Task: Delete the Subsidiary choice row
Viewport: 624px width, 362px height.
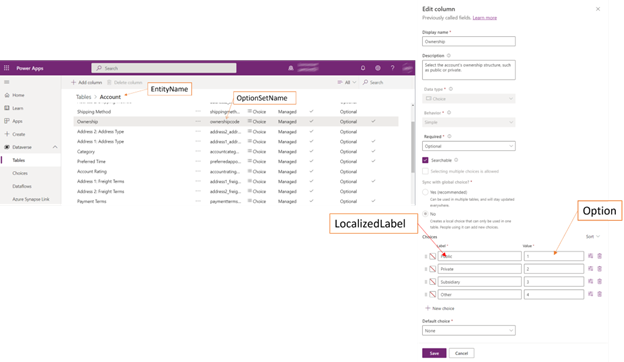Action: coord(599,281)
